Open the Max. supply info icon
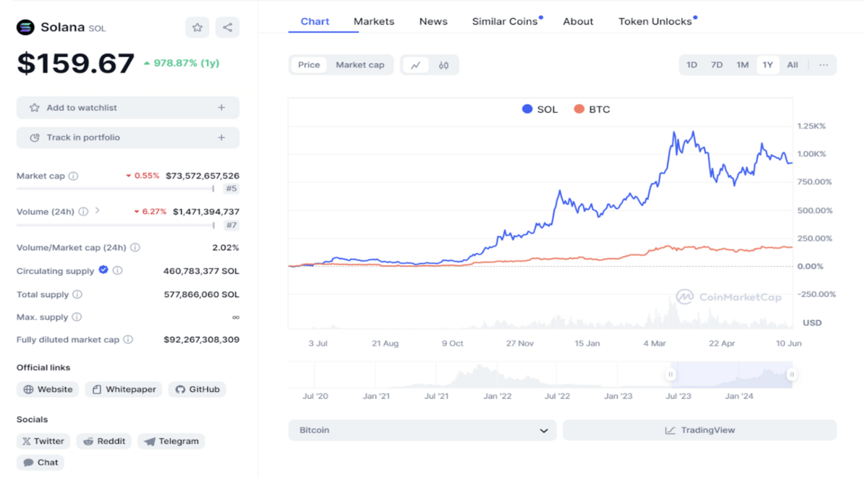This screenshot has height=488, width=868. pos(77,317)
